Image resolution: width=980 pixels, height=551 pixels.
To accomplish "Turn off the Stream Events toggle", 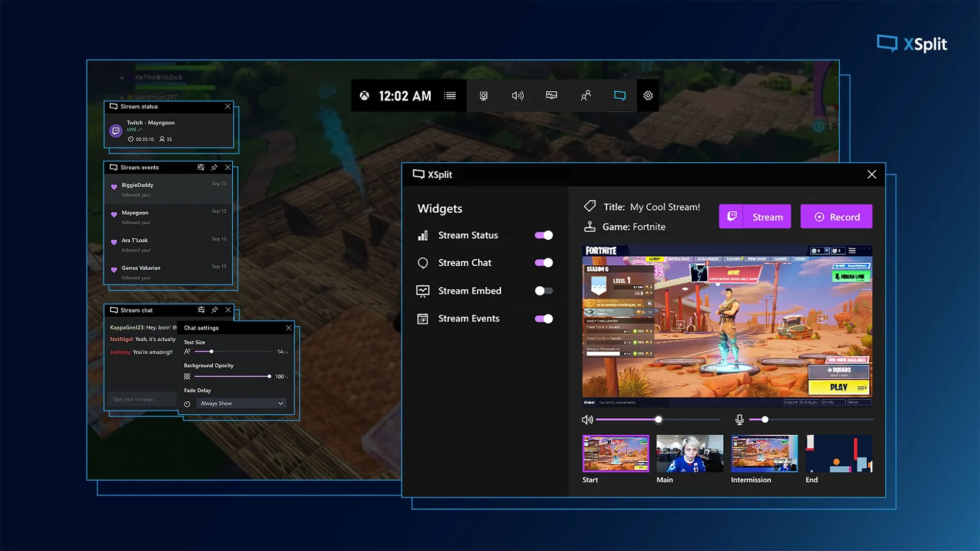I will 543,318.
